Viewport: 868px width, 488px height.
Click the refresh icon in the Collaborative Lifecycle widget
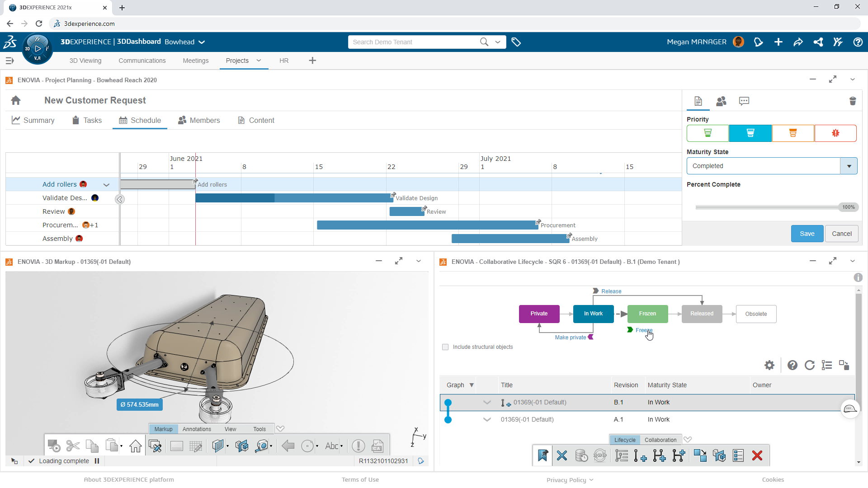(809, 365)
